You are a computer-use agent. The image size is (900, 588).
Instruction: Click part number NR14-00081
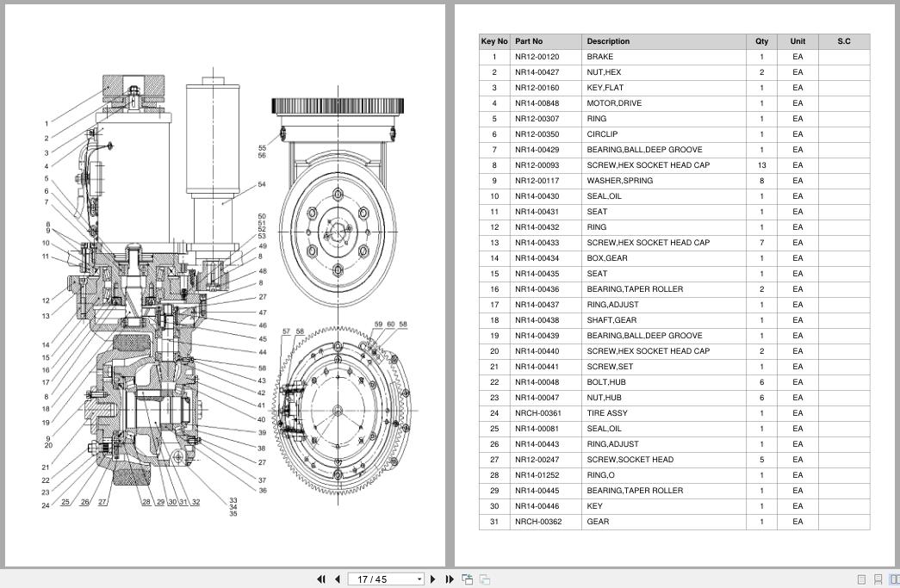537,429
